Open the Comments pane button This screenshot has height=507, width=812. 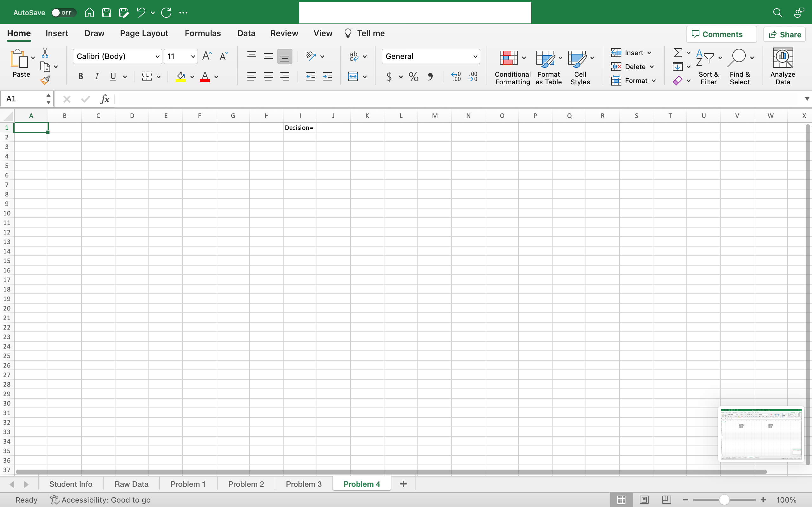(x=721, y=34)
